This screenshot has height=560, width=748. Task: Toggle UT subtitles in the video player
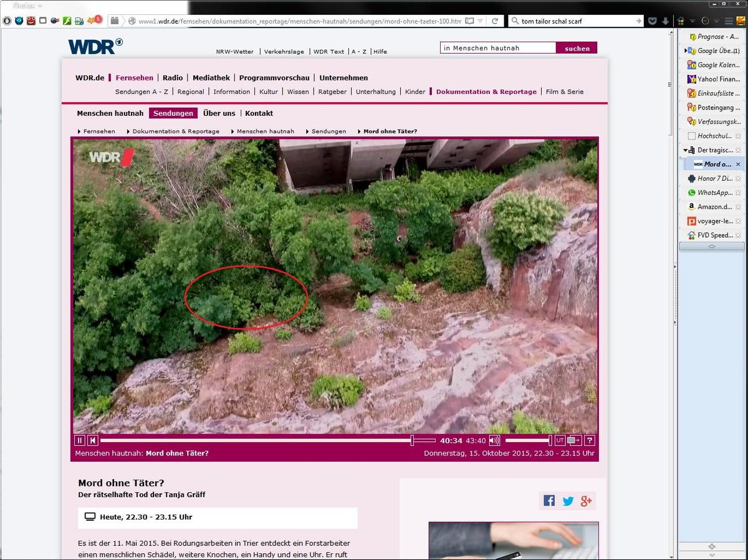pyautogui.click(x=559, y=440)
